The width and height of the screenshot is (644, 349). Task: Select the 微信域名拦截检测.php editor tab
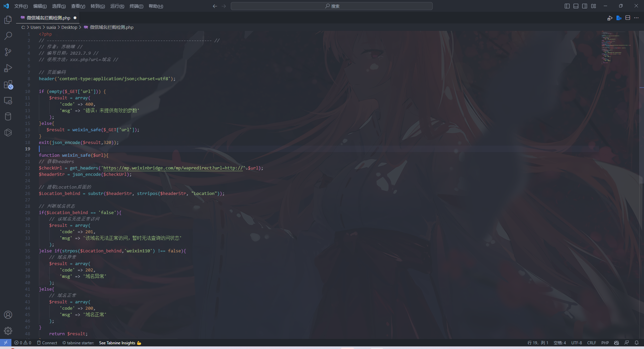coord(48,18)
